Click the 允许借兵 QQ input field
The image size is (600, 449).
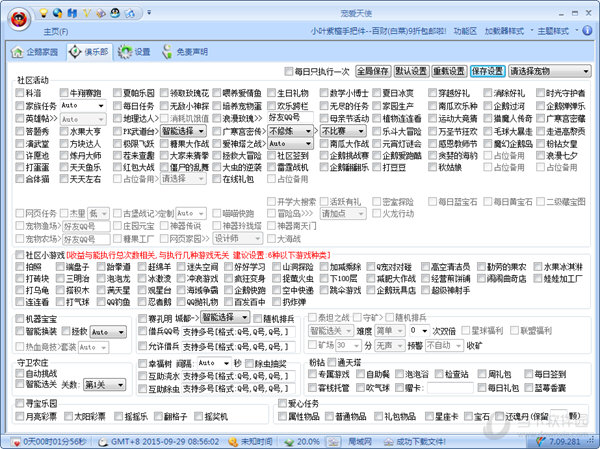238,346
